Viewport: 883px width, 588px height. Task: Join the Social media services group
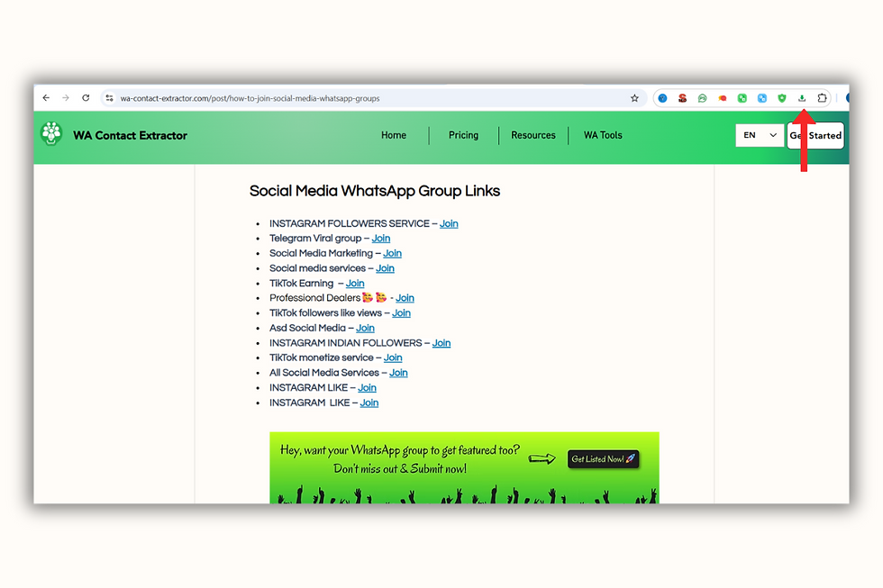click(386, 267)
